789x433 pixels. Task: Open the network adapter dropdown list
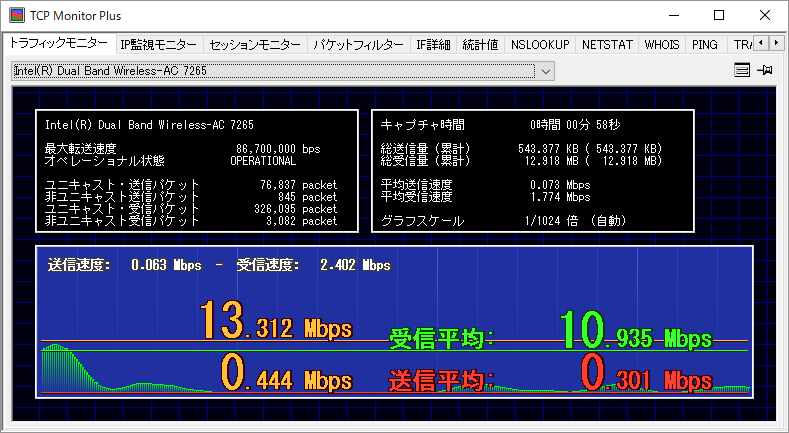click(x=545, y=71)
